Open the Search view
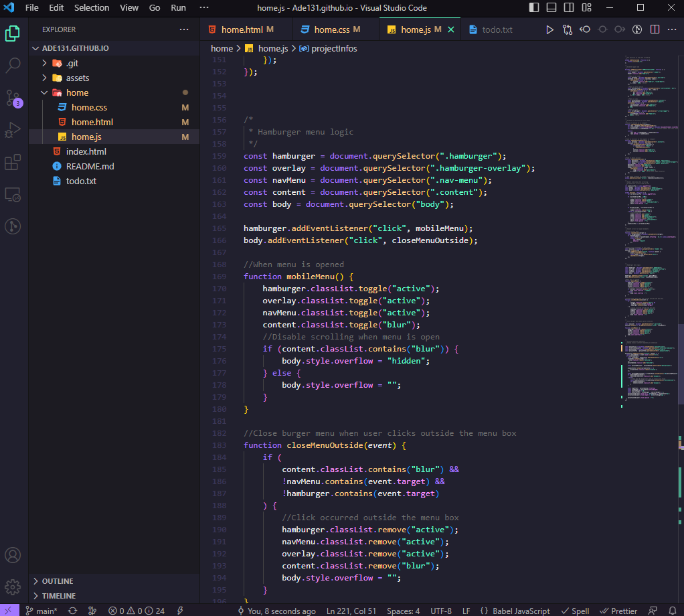This screenshot has width=684, height=616. tap(13, 65)
